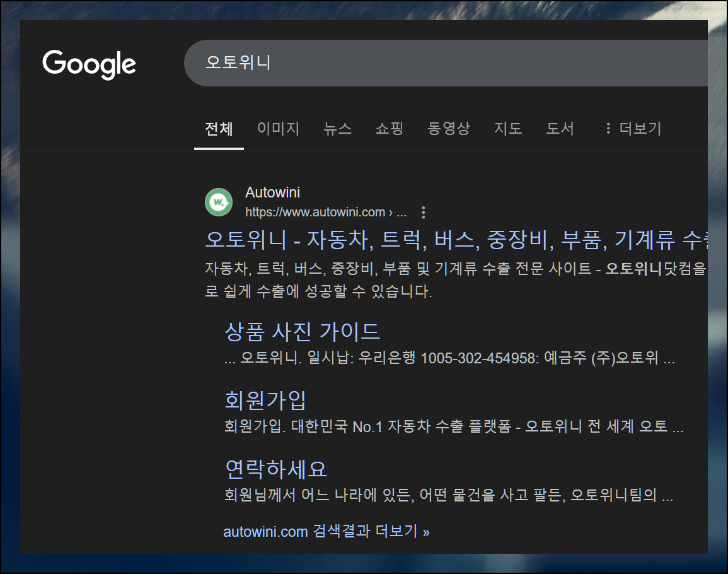
Task: Open the three-dot menu beside autowini.com URL
Action: 423,213
